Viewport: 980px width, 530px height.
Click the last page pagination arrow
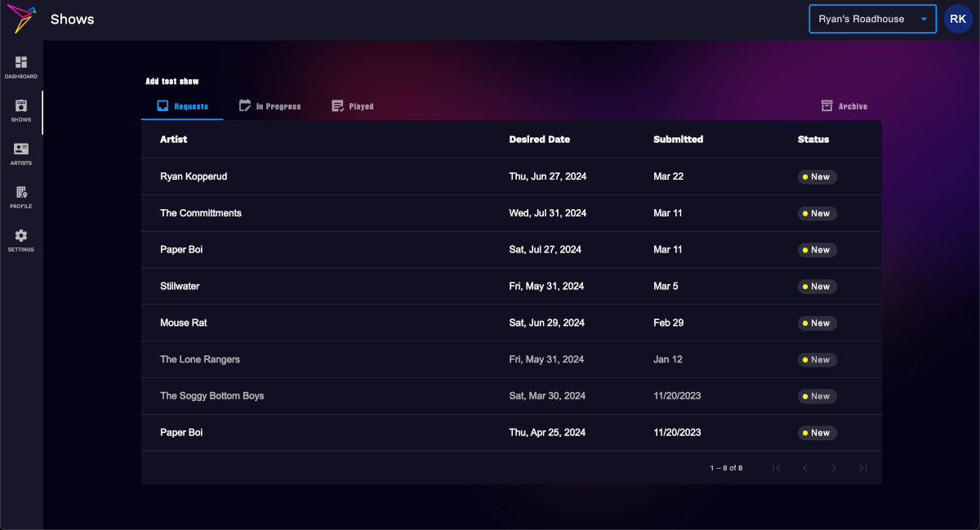(863, 467)
